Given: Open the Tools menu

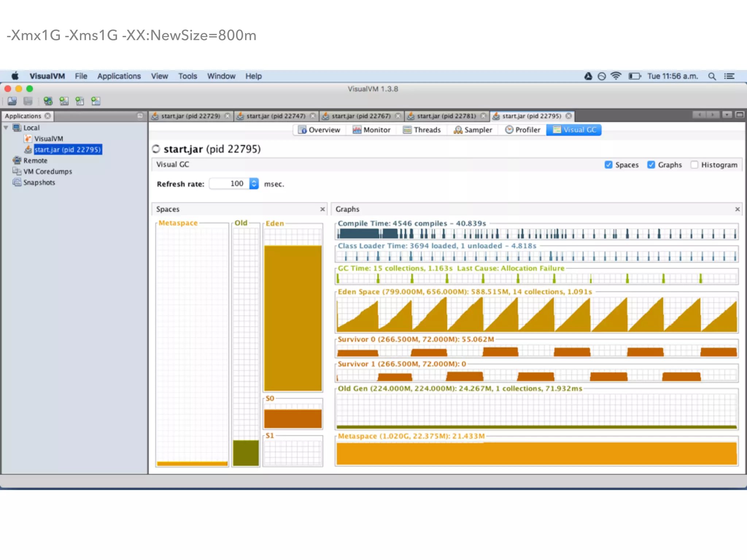Looking at the screenshot, I should click(187, 76).
